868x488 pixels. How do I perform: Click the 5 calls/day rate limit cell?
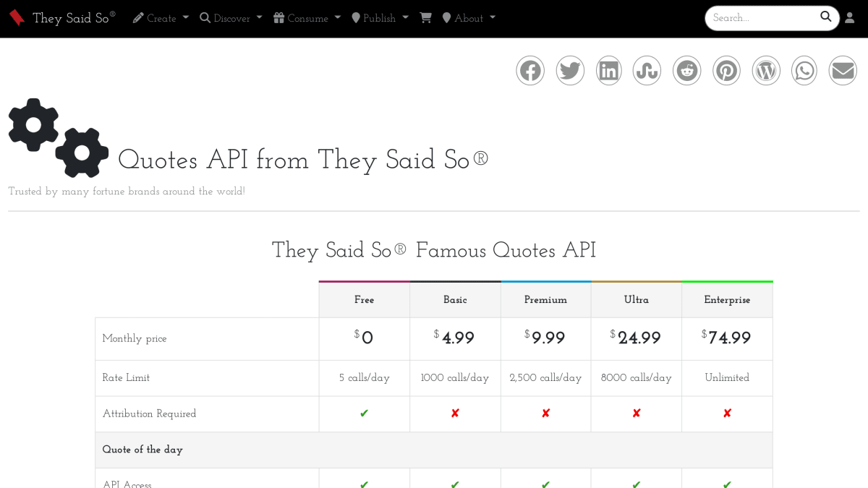(x=365, y=378)
